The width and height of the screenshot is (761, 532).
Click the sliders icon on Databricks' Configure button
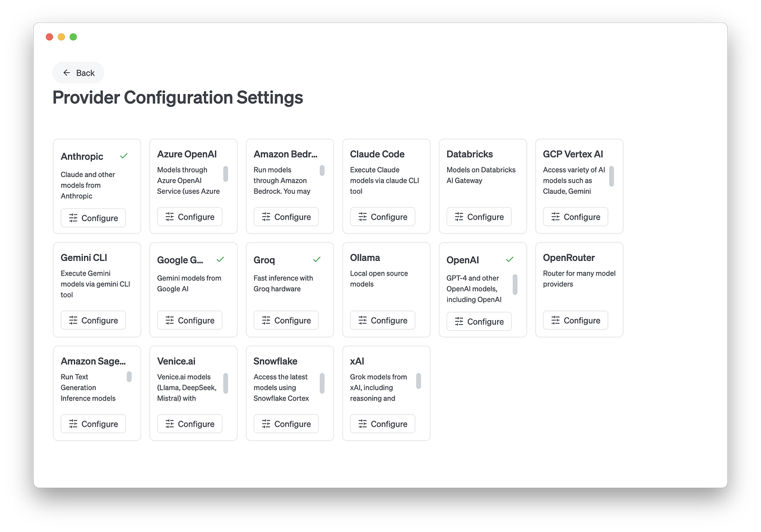pos(459,216)
